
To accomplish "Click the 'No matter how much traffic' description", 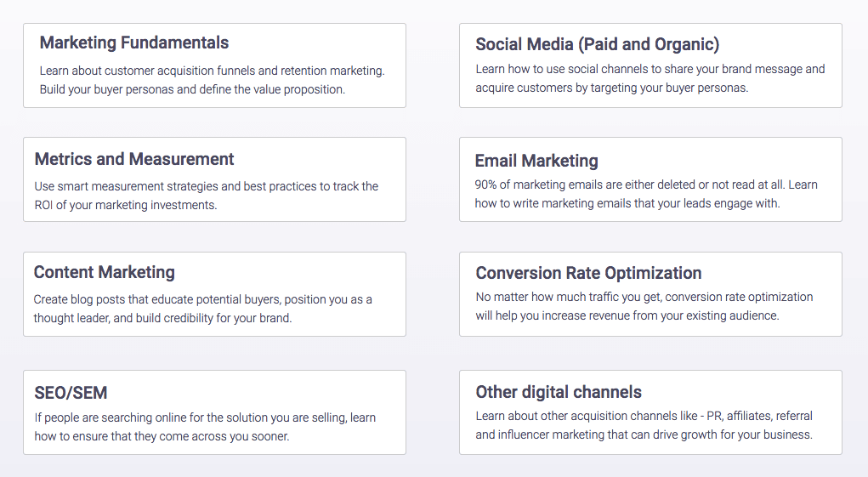I will [644, 306].
